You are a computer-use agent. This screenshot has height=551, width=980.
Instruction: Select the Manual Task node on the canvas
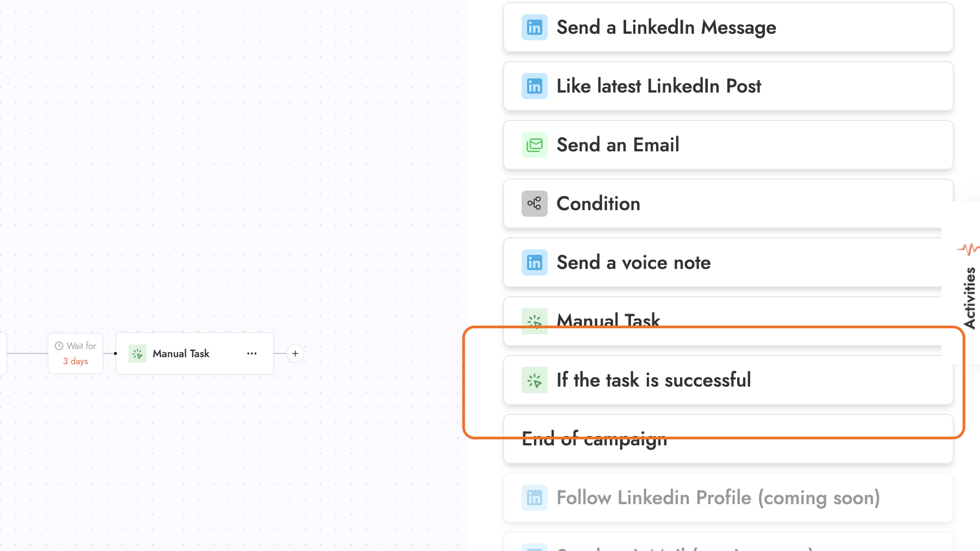(x=194, y=353)
